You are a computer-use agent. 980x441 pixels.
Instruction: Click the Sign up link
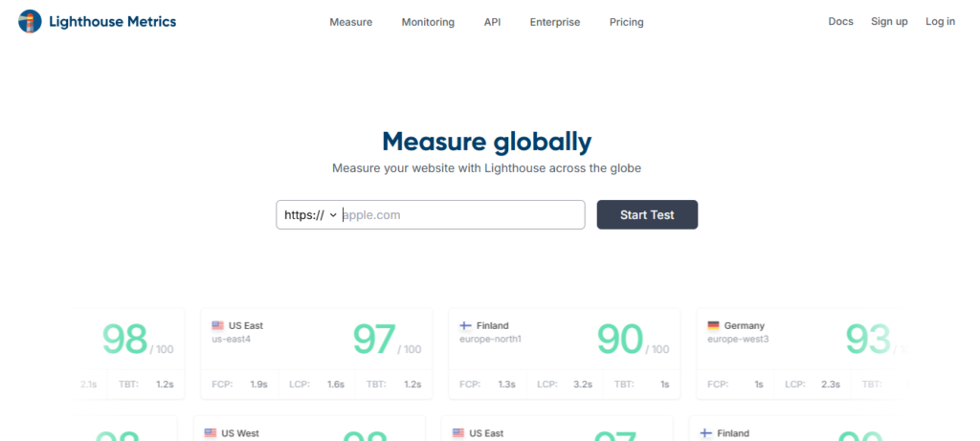pyautogui.click(x=889, y=21)
